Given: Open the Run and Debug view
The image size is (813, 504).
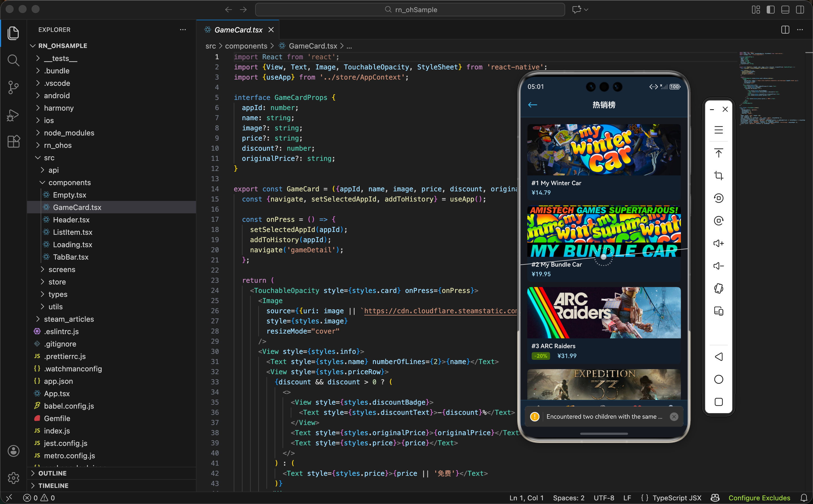Looking at the screenshot, I should tap(13, 115).
